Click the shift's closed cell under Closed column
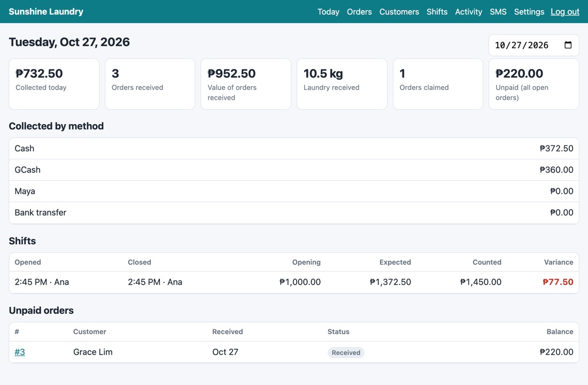588x385 pixels. (x=155, y=282)
